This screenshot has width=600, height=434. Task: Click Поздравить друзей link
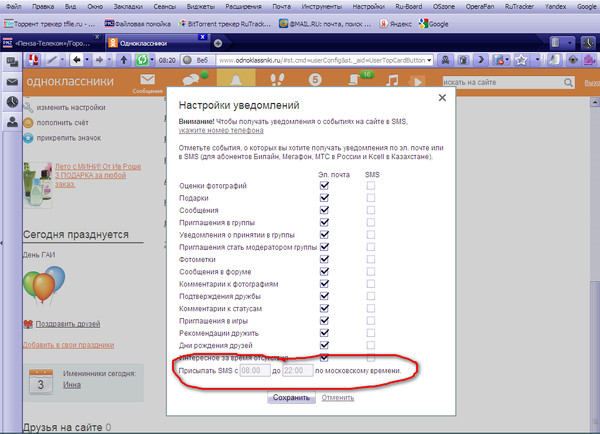pos(68,324)
